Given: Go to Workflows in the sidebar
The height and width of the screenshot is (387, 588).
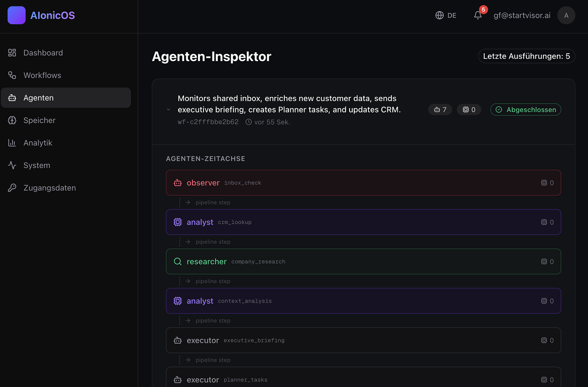Looking at the screenshot, I should (x=42, y=75).
